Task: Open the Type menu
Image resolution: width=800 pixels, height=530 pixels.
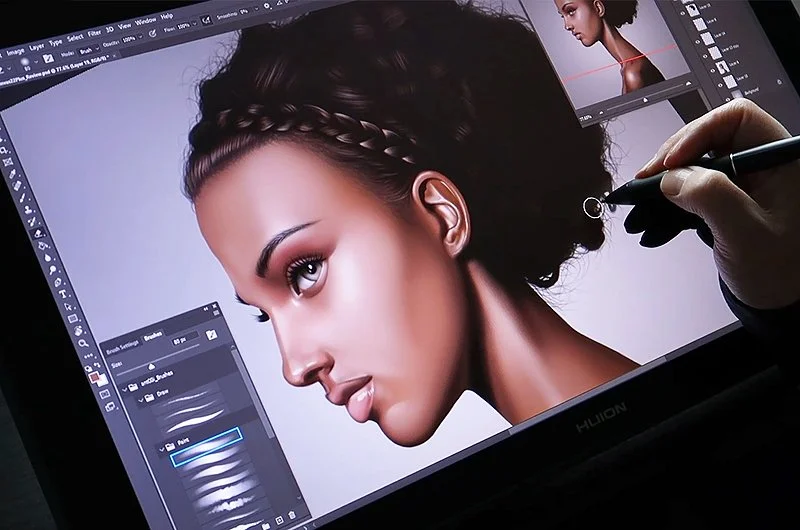Action: [56, 43]
